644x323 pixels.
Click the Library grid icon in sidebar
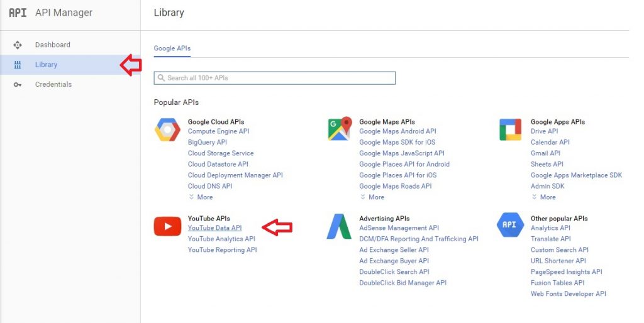18,65
